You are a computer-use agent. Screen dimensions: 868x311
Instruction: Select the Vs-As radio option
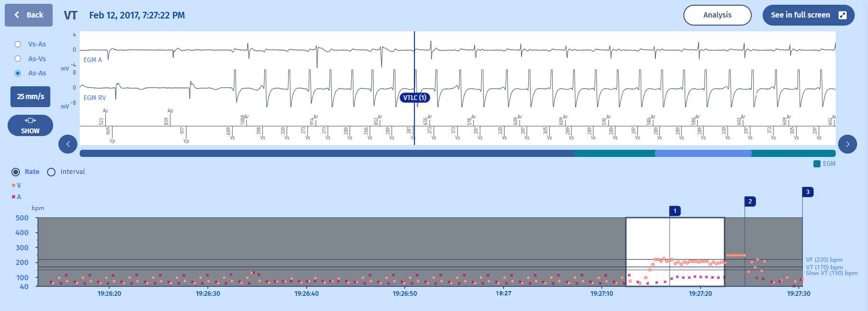point(18,44)
